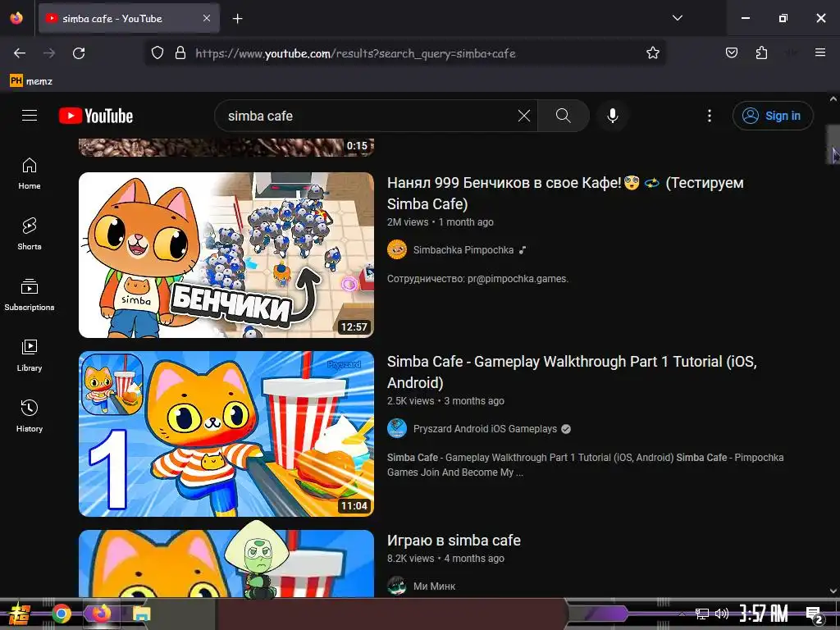Open the YouTube hamburger guide menu

click(30, 116)
